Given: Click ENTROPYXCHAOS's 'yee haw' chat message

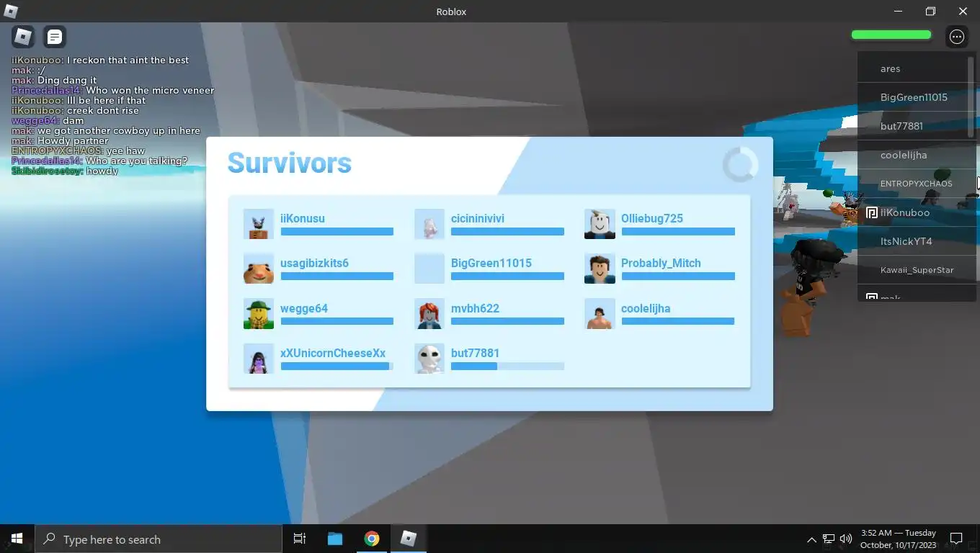Looking at the screenshot, I should pyautogui.click(x=79, y=150).
